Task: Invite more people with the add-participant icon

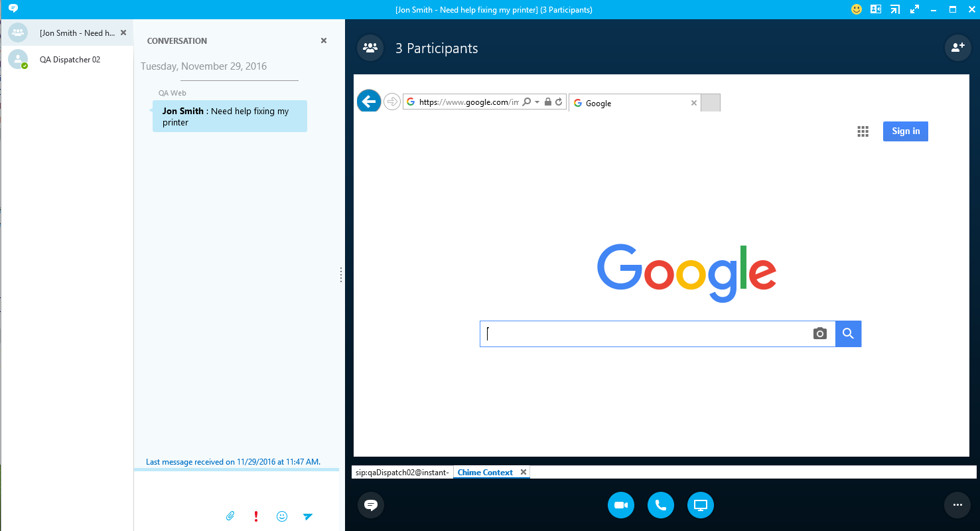Action: click(957, 48)
